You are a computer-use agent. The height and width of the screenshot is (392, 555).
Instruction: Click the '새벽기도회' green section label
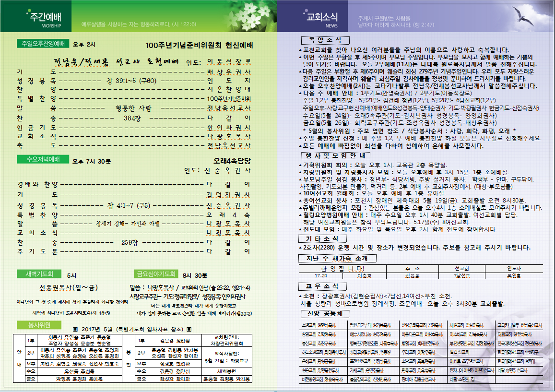(x=39, y=273)
